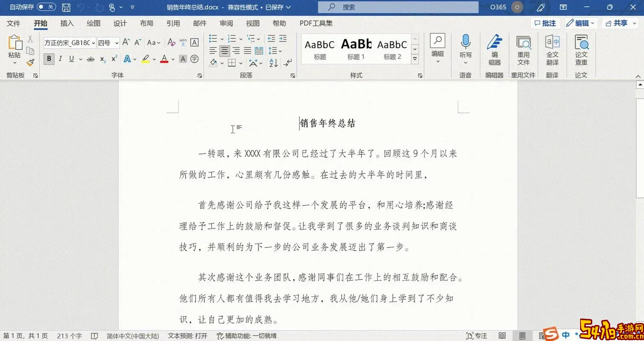Click the Copy icon in clipboard group
Image resolution: width=644 pixels, height=341 pixels.
click(x=30, y=51)
